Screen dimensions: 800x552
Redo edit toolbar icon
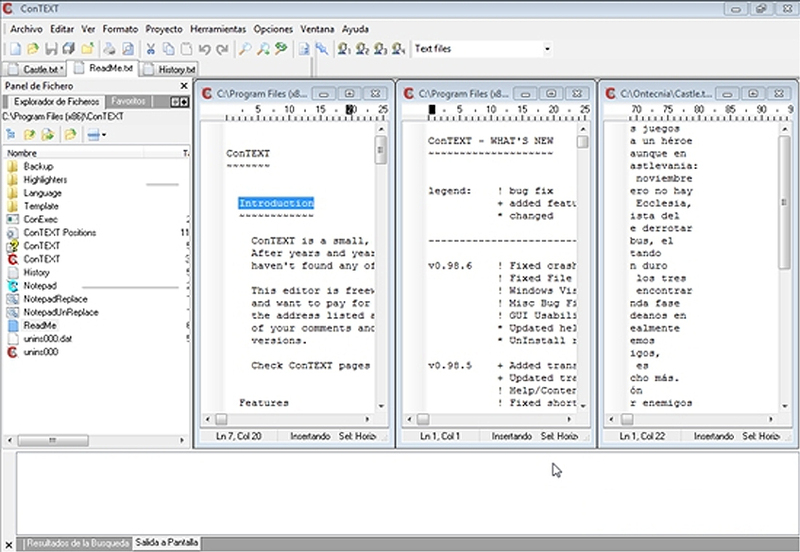click(222, 49)
